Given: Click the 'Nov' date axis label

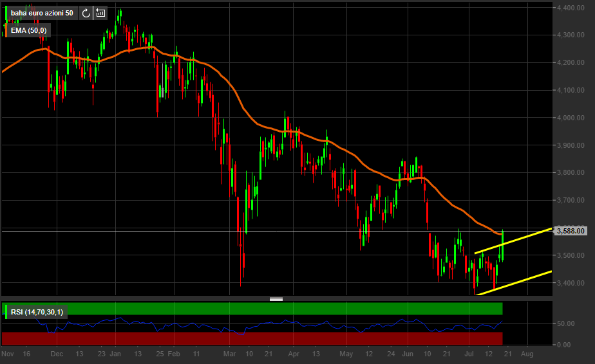Looking at the screenshot, I should (x=8, y=354).
